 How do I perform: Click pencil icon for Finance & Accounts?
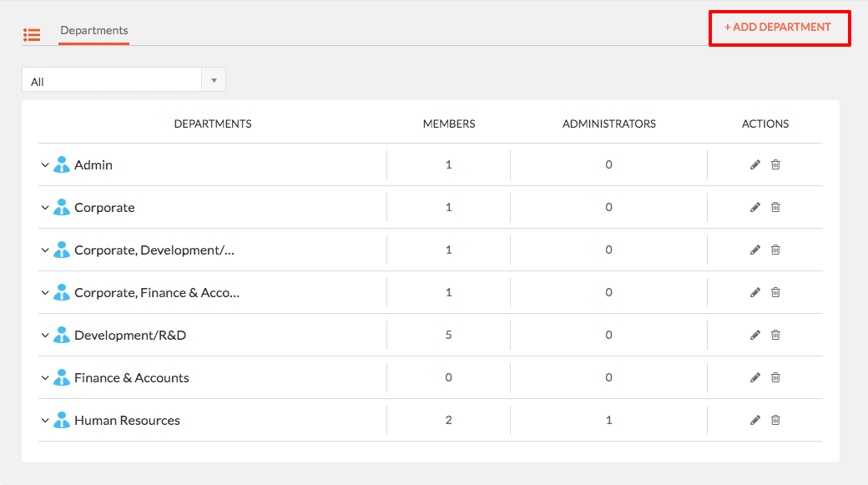tap(755, 377)
